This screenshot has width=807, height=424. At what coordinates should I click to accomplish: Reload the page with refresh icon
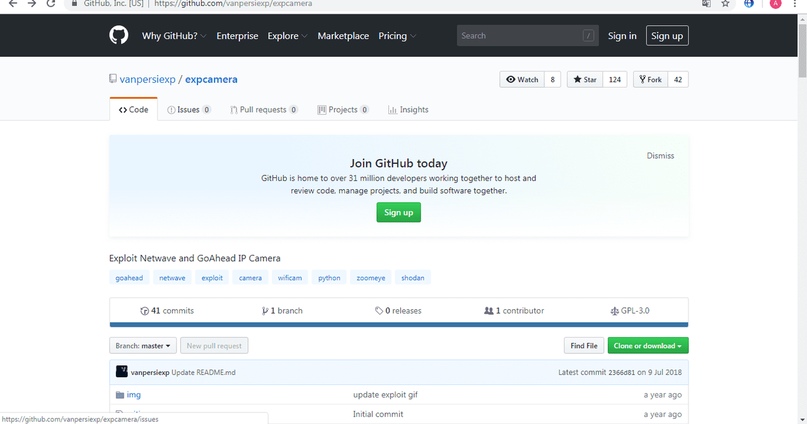[50, 4]
